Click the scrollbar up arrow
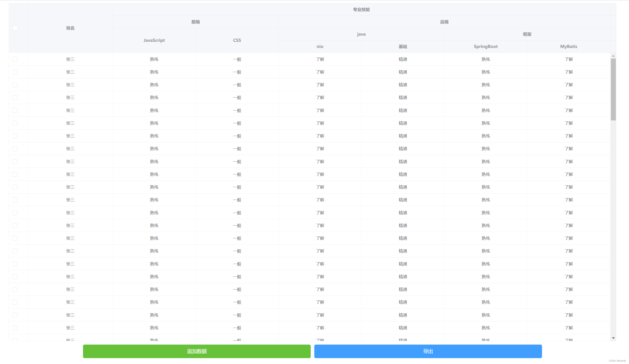 (613, 56)
